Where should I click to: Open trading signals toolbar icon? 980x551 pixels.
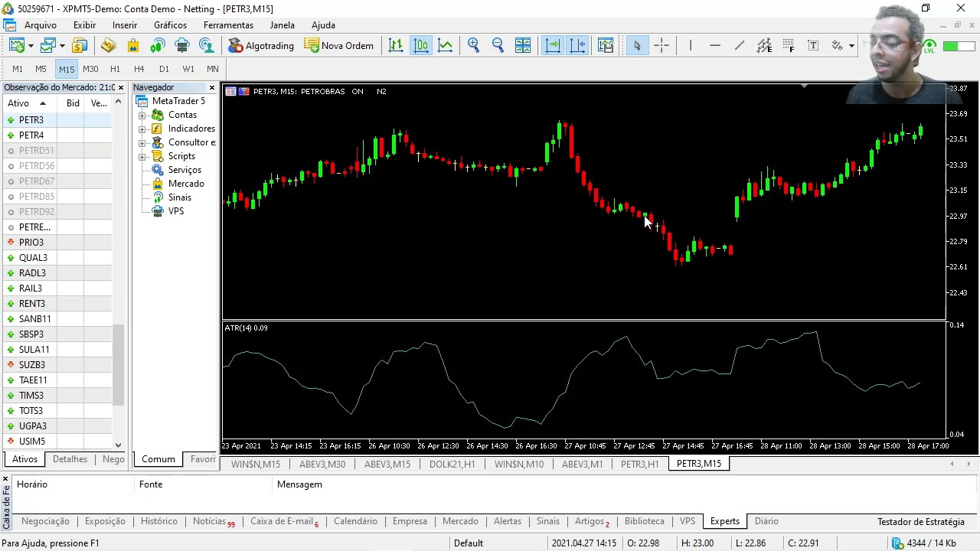click(157, 46)
